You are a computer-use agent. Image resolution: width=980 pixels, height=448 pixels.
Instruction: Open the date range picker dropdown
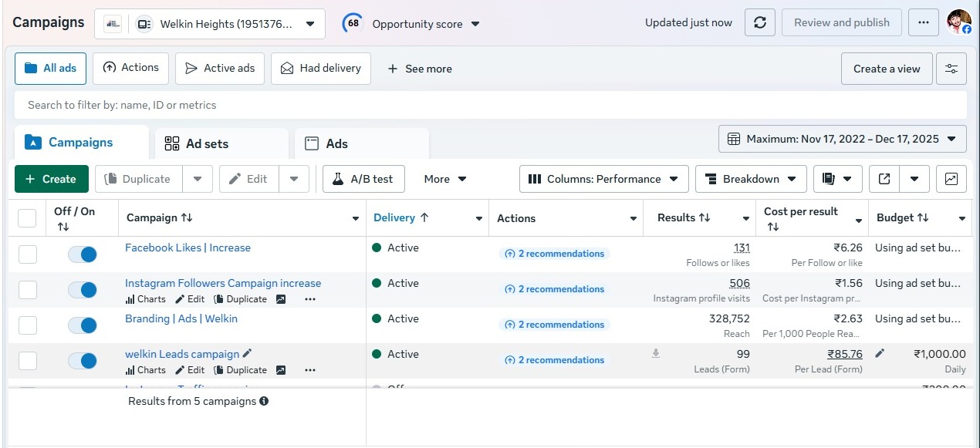coord(842,139)
